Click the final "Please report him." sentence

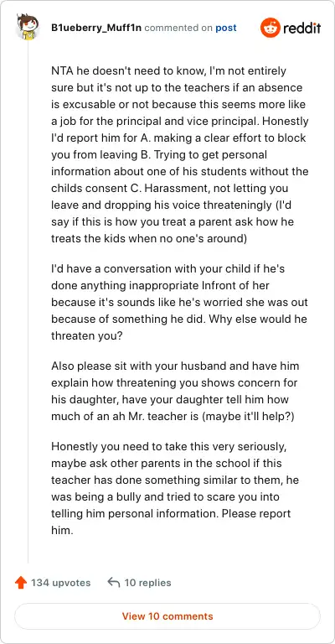(x=171, y=522)
